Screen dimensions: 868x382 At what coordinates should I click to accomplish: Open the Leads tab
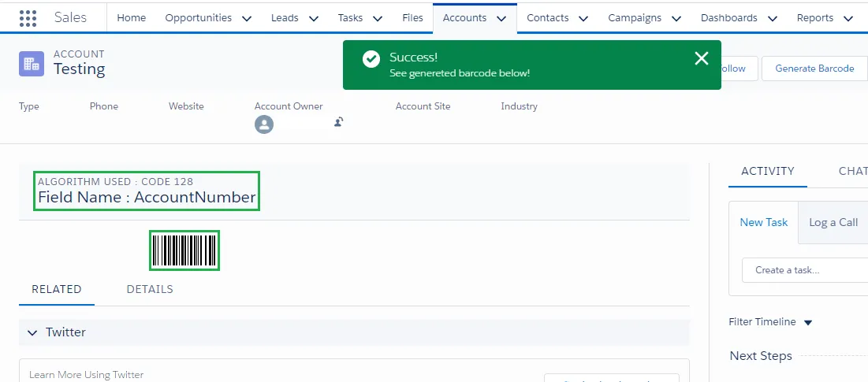pyautogui.click(x=285, y=17)
